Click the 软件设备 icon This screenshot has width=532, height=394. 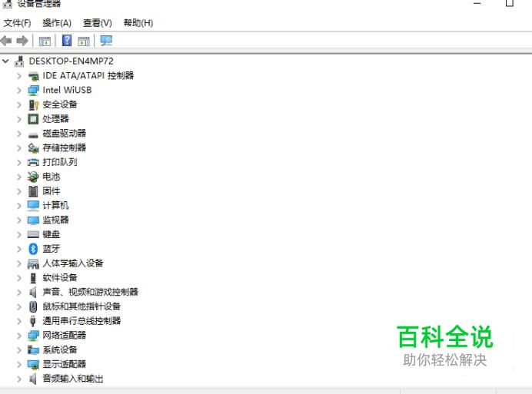(33, 278)
